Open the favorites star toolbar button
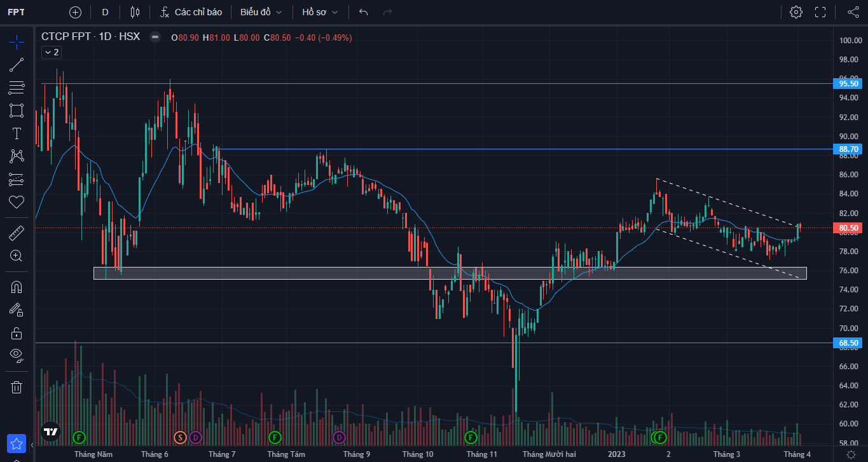868x462 pixels. tap(17, 443)
